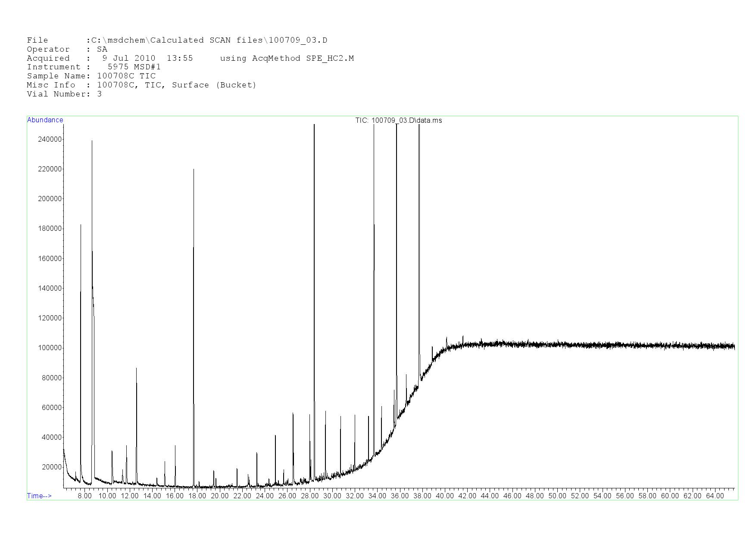756x534 pixels.
Task: Click the chart title TIC: 100709_03.D\data.ms
Action: coord(398,121)
